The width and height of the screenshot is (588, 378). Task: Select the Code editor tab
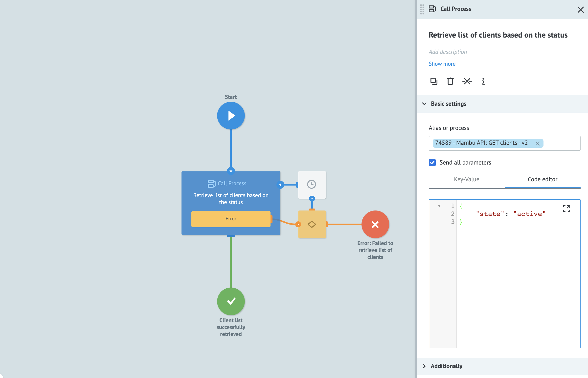pyautogui.click(x=543, y=179)
